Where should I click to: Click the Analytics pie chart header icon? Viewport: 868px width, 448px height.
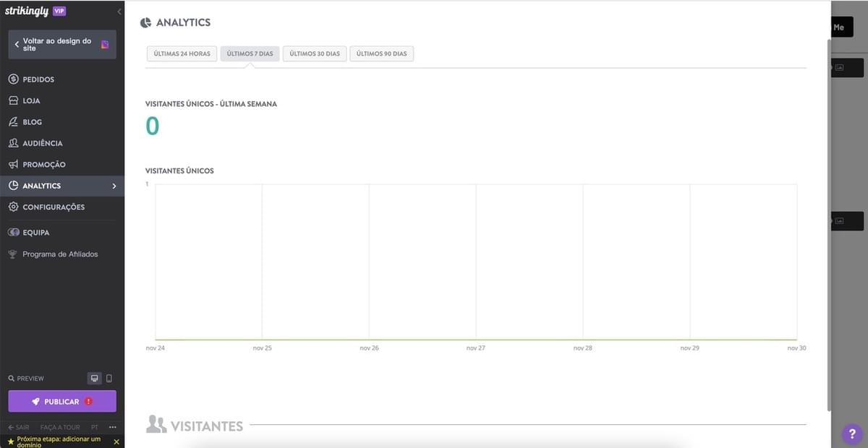[145, 23]
